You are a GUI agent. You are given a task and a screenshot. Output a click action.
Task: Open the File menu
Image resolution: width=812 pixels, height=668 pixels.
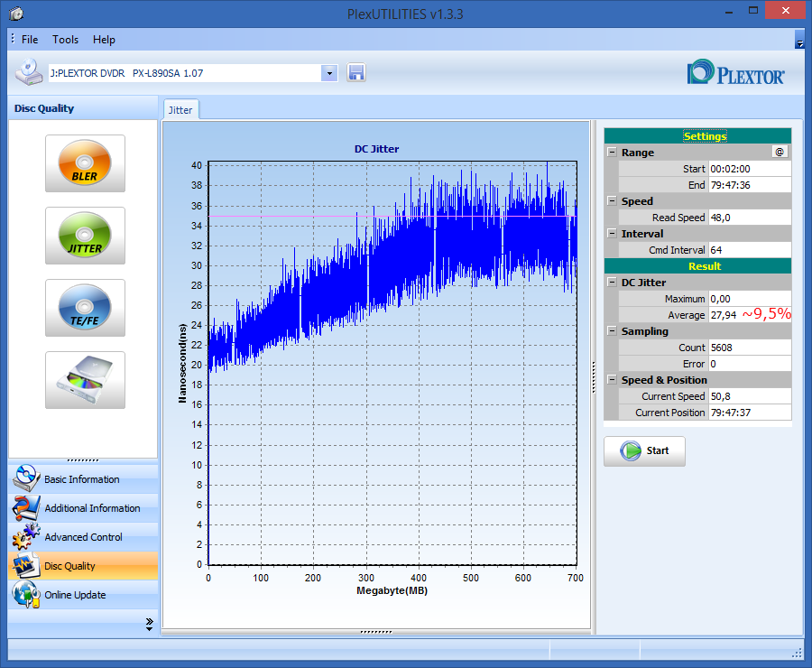[30, 40]
